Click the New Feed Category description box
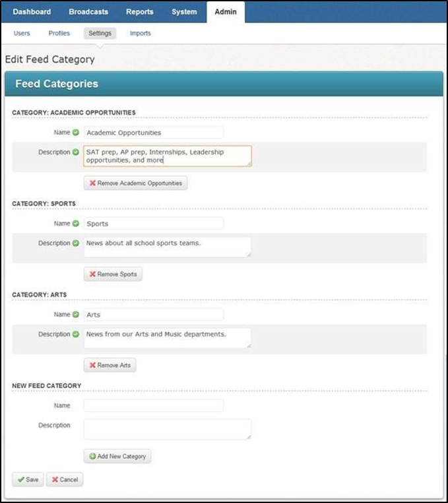Image resolution: width=448 pixels, height=503 pixels. 168,429
